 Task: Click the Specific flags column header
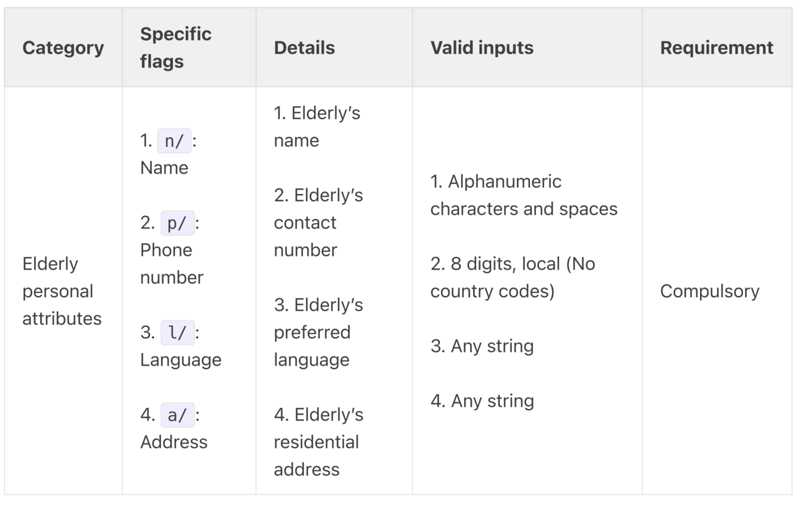pyautogui.click(x=176, y=48)
